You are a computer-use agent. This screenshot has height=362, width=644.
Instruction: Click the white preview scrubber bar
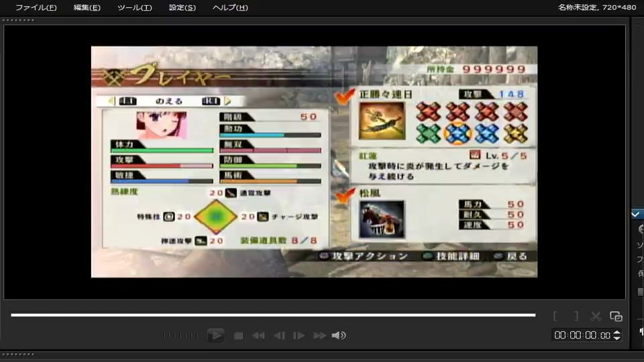pyautogui.click(x=273, y=315)
